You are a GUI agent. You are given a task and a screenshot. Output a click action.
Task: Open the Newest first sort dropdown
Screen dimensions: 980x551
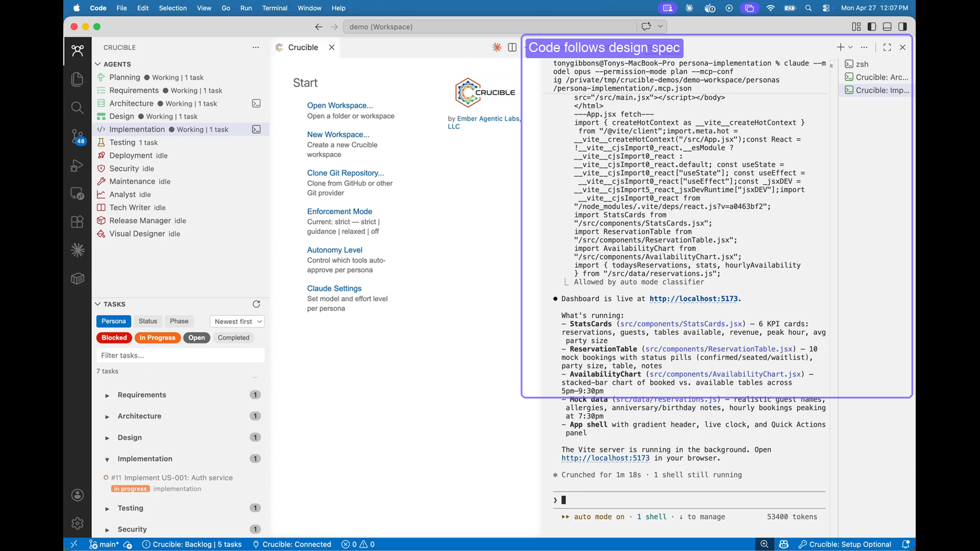click(237, 321)
